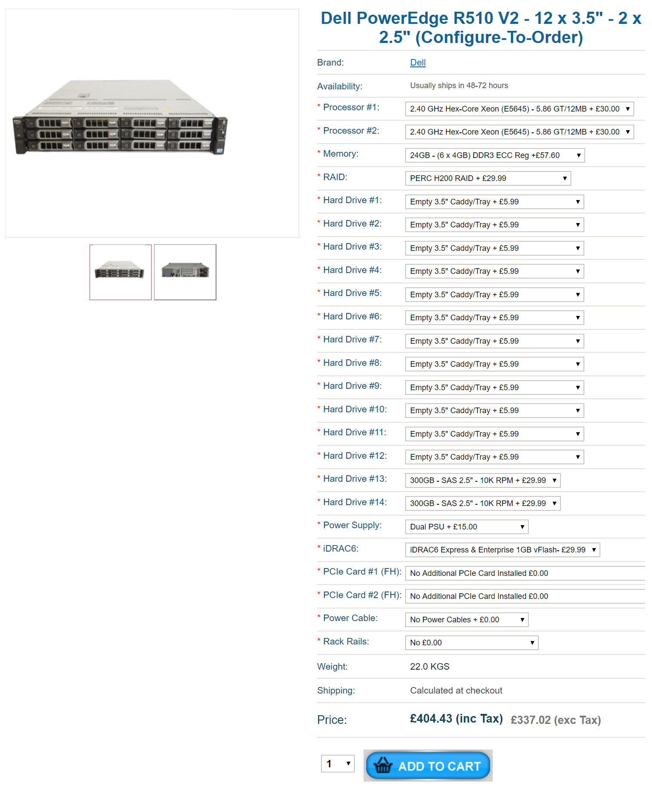Open the Hard Drive #5 dropdown

pos(495,295)
